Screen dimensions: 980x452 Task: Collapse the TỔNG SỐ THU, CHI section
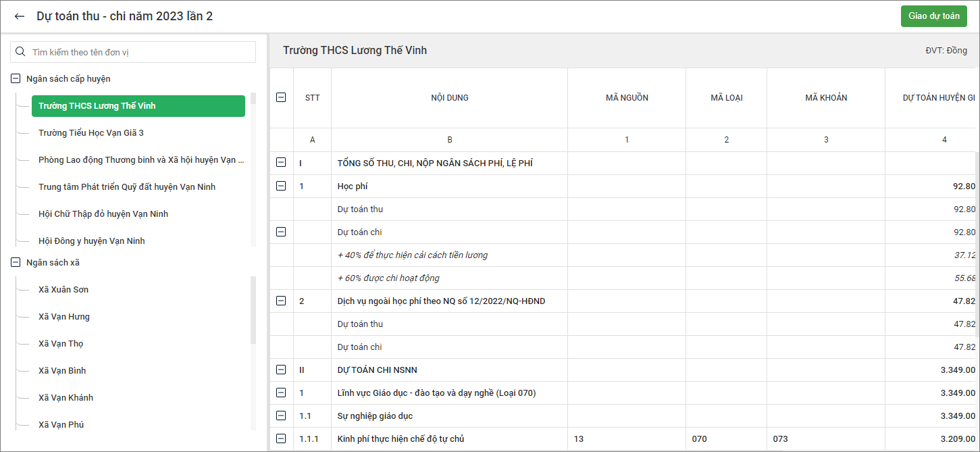tap(281, 164)
